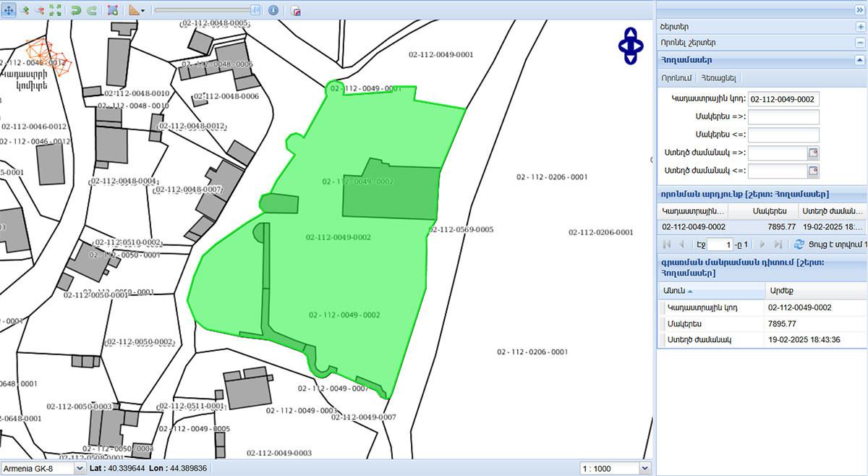Open the measure tool dropdown arrow

coord(142,11)
